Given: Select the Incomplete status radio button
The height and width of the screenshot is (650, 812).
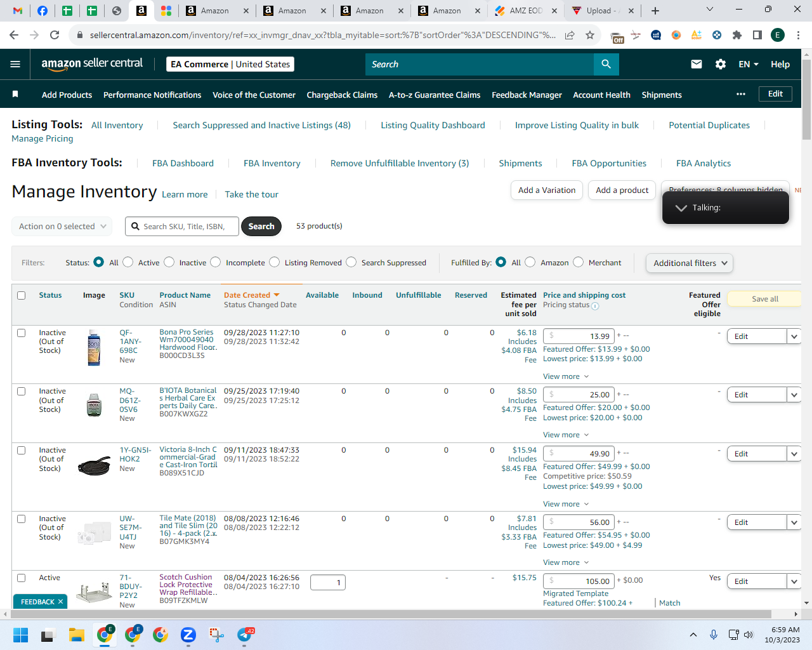Looking at the screenshot, I should point(216,262).
